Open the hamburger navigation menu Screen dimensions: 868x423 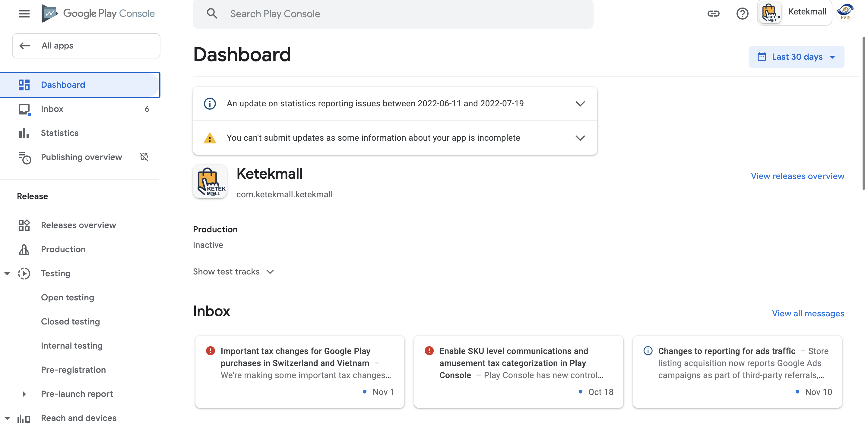[x=24, y=14]
